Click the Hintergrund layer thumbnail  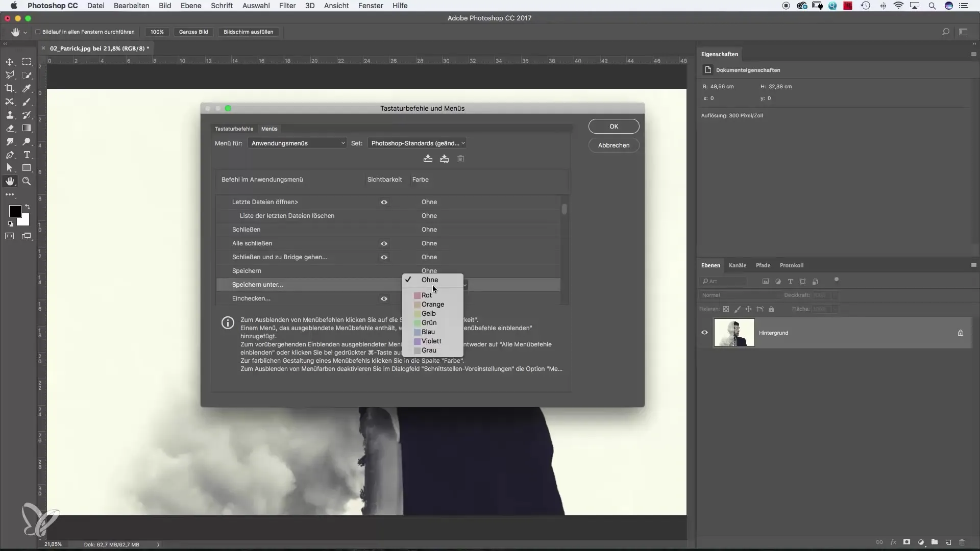click(734, 333)
